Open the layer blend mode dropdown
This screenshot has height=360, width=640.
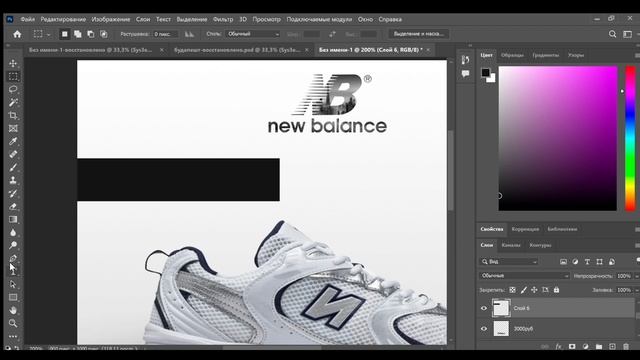point(524,276)
